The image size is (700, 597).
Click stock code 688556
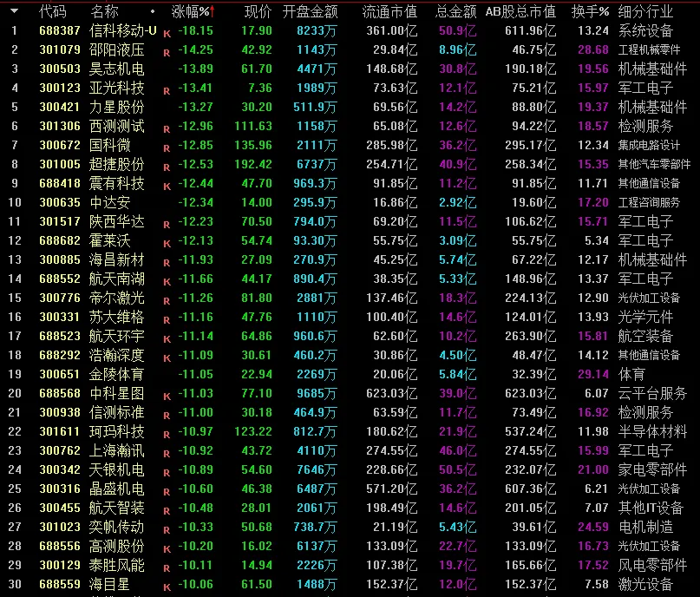[60, 546]
